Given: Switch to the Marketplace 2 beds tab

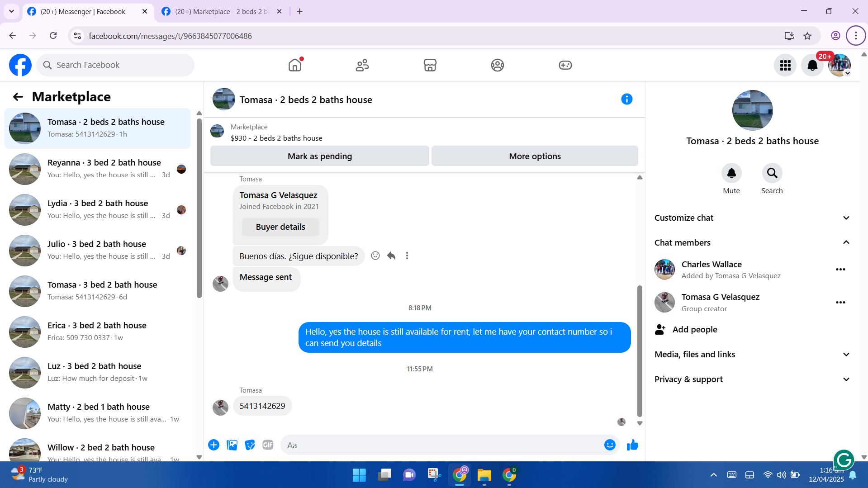Looking at the screenshot, I should coord(222,11).
